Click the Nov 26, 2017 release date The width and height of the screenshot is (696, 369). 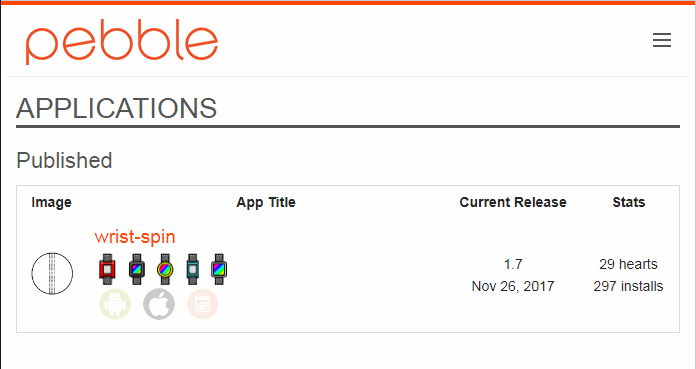pyautogui.click(x=513, y=286)
